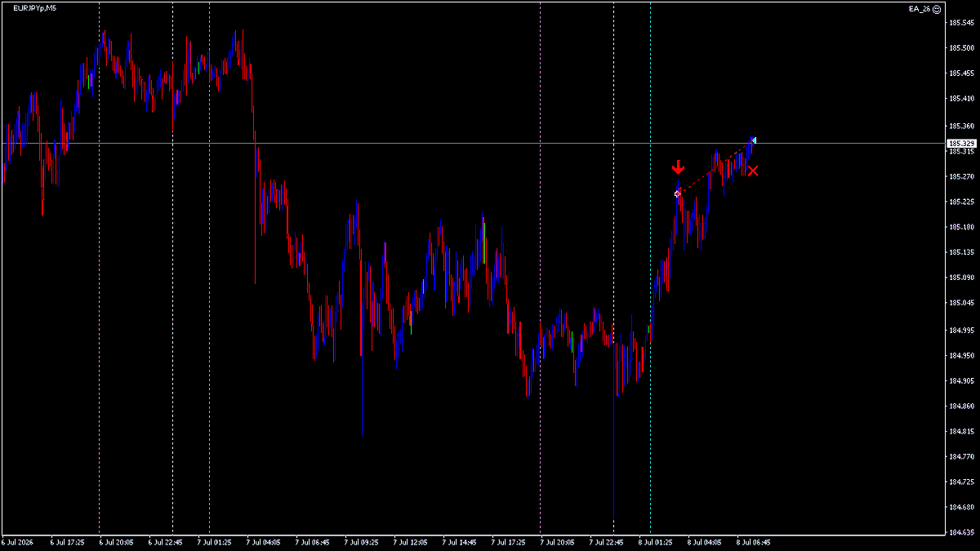Click the 185.500 price axis label
This screenshot has width=980, height=551.
tap(961, 47)
